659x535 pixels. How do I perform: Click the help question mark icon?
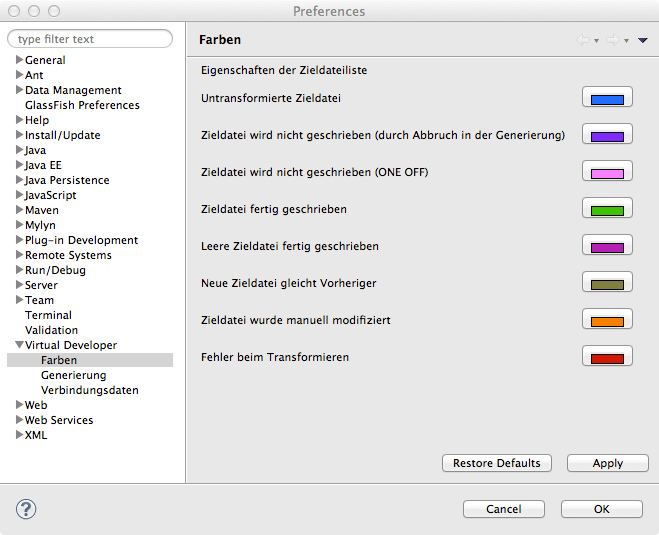click(x=26, y=509)
